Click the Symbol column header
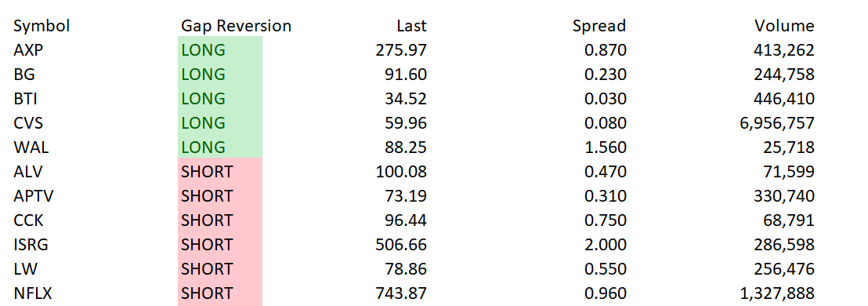This screenshot has width=868, height=306. coord(42,25)
